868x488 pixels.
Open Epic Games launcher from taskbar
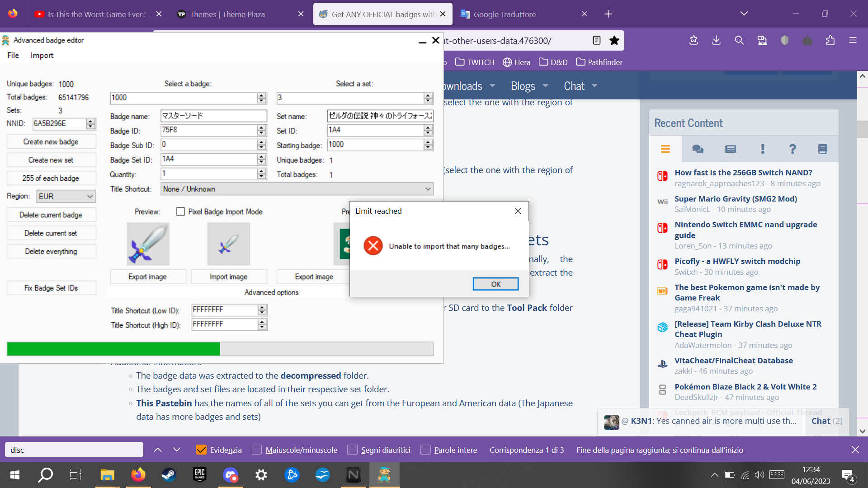(199, 475)
